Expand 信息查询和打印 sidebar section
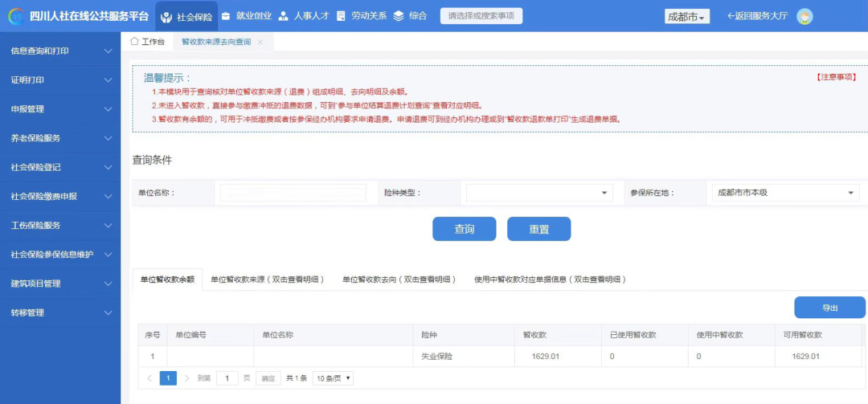 coord(60,51)
